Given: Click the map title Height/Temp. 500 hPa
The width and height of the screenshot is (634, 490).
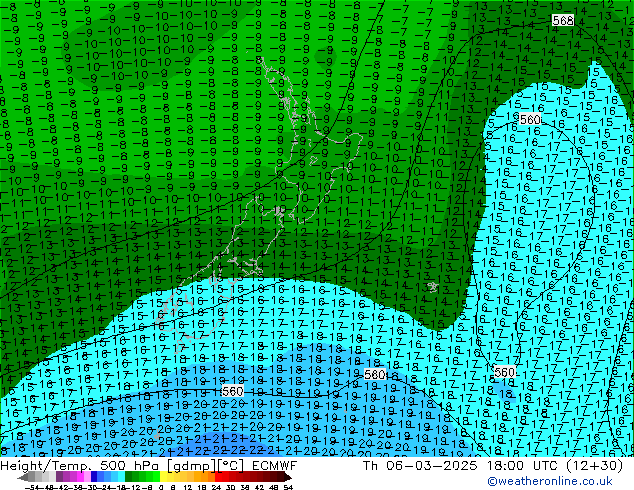Looking at the screenshot, I should [x=78, y=466].
